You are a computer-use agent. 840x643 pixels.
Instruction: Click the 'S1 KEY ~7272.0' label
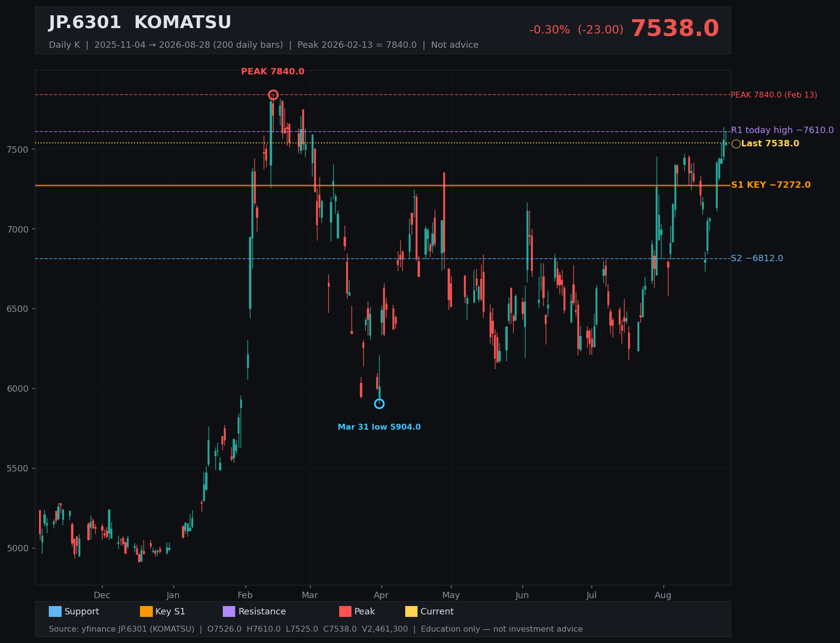point(770,185)
